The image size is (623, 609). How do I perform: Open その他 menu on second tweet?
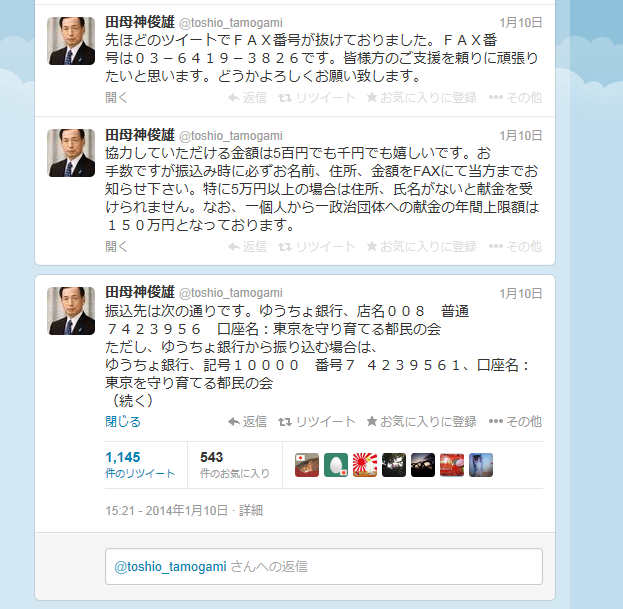tap(515, 247)
